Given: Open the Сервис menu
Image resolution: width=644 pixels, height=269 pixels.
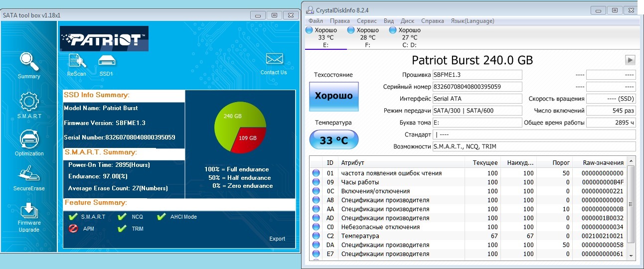Looking at the screenshot, I should pyautogui.click(x=366, y=21).
